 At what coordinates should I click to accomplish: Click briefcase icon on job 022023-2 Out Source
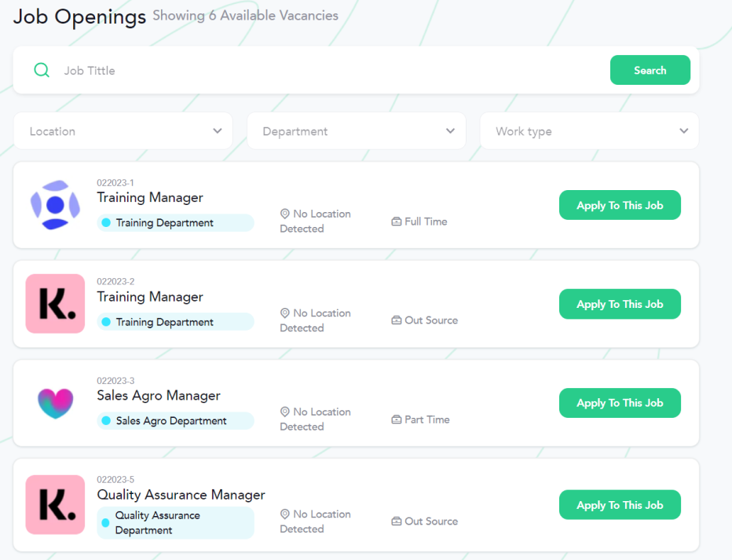pos(396,320)
